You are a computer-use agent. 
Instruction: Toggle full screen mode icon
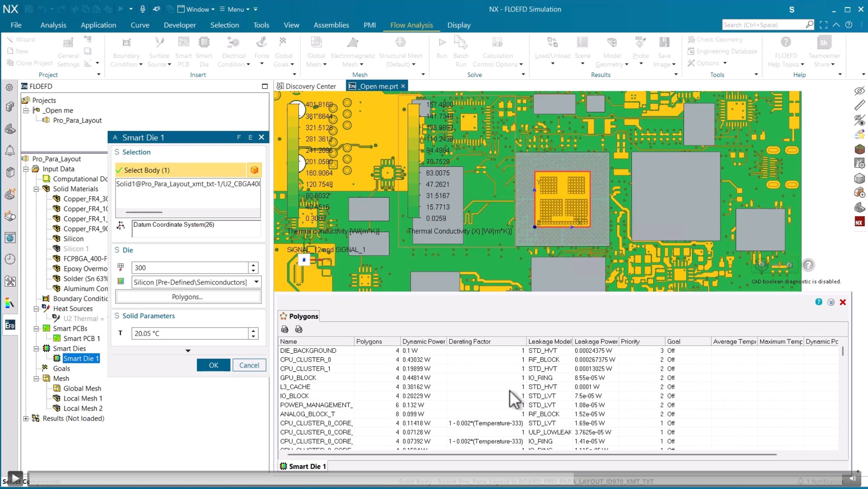click(823, 25)
